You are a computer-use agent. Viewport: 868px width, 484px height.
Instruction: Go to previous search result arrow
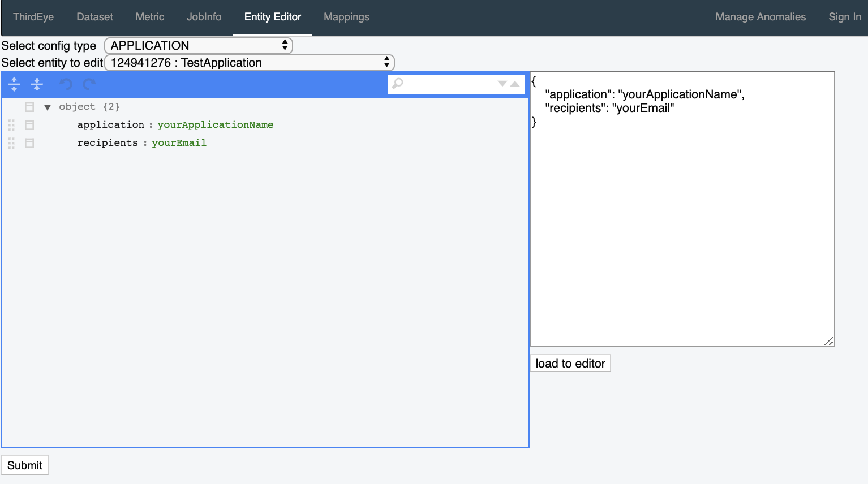(515, 84)
